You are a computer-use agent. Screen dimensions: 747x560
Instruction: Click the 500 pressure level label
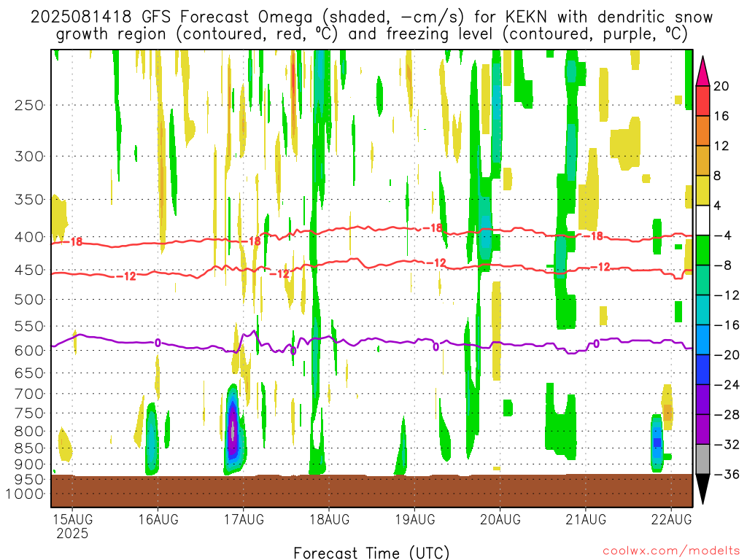29,300
